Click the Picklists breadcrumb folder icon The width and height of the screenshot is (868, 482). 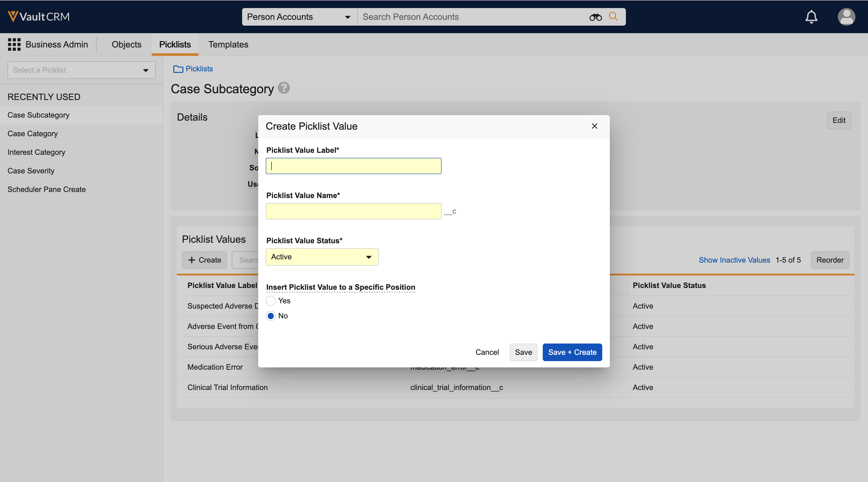[x=178, y=69]
